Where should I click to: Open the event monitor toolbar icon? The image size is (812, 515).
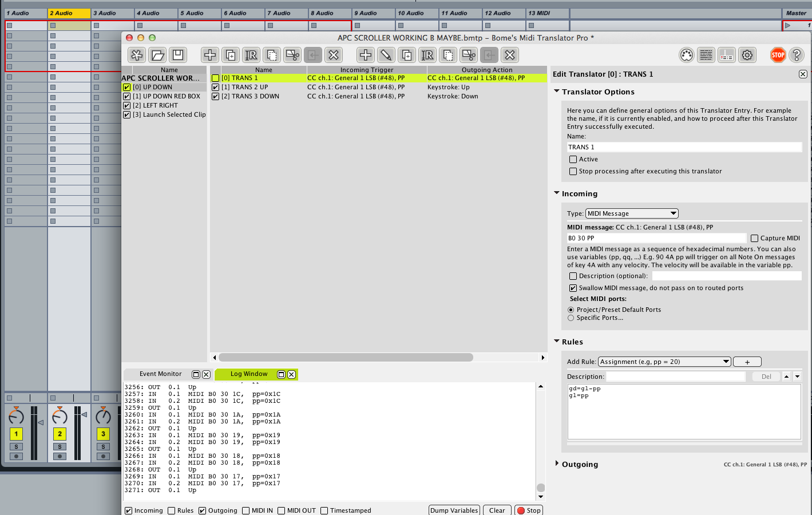click(727, 55)
